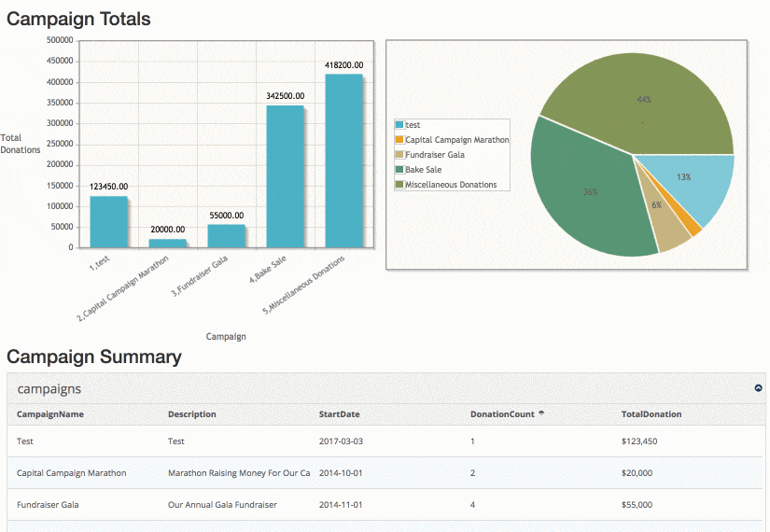Viewport: 770px width, 532px height.
Task: Sort by Description column header
Action: (x=192, y=414)
